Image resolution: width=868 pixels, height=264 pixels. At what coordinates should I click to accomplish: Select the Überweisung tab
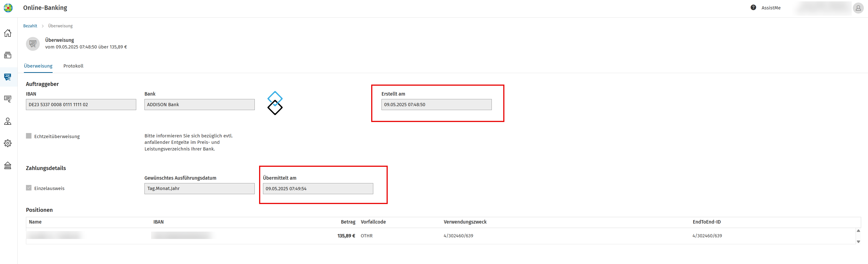coord(38,66)
